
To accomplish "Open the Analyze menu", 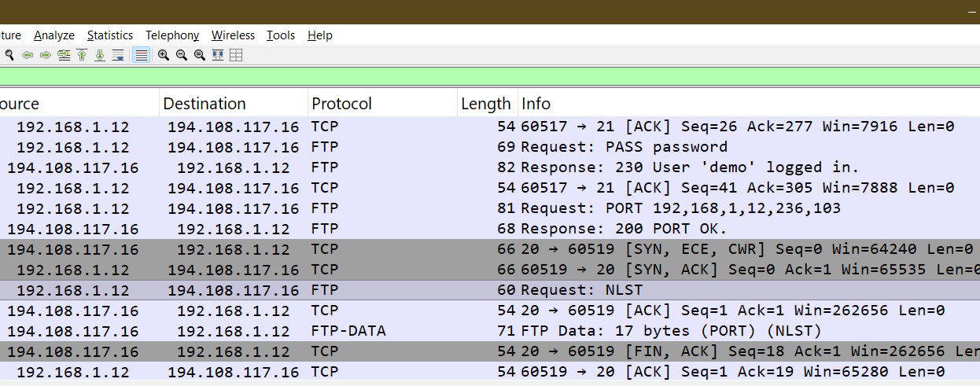I will [x=54, y=35].
